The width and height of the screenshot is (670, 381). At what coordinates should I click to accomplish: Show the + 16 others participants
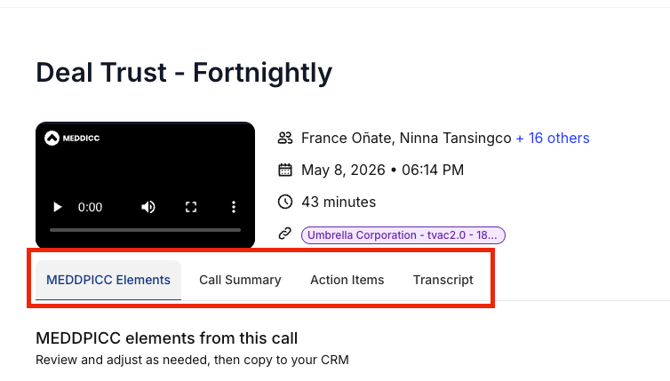pyautogui.click(x=552, y=138)
